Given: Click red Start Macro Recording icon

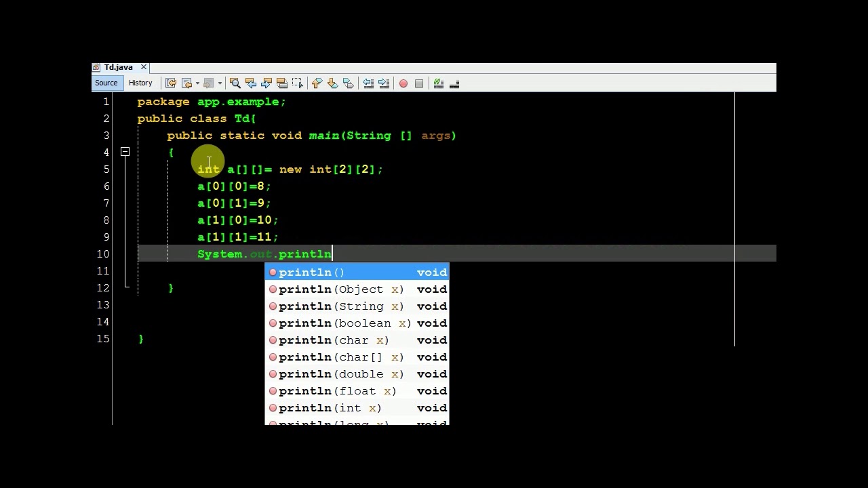Looking at the screenshot, I should 403,83.
